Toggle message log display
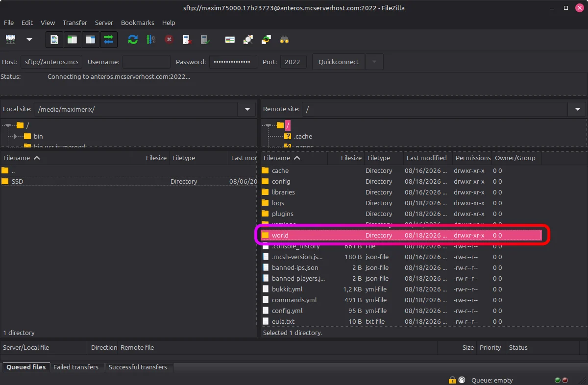This screenshot has height=385, width=588. pos(54,40)
